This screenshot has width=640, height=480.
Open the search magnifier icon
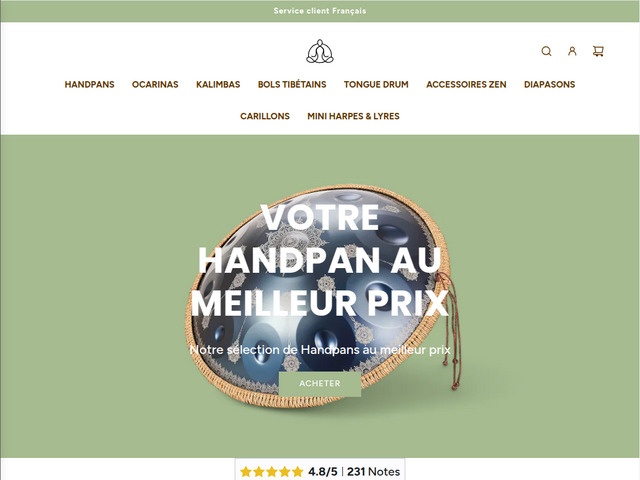tap(546, 51)
